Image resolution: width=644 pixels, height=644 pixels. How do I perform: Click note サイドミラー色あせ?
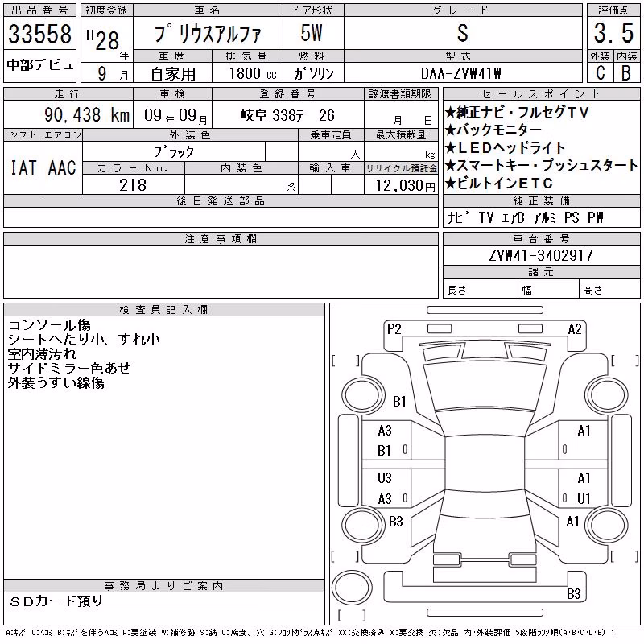click(x=69, y=369)
